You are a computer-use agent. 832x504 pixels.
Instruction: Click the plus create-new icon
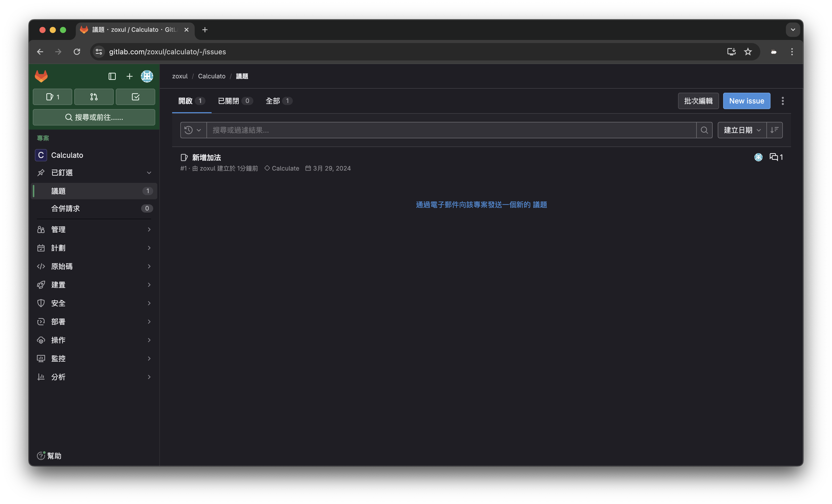click(129, 76)
